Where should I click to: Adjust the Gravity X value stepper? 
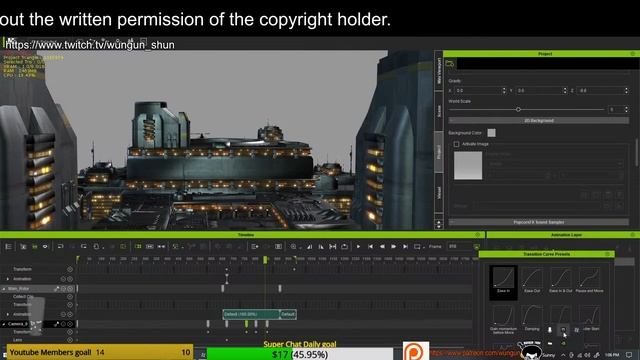coord(504,91)
